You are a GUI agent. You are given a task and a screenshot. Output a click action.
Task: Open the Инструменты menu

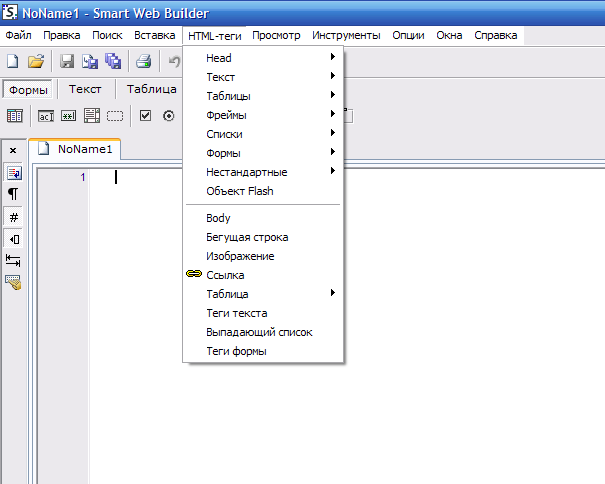click(346, 35)
